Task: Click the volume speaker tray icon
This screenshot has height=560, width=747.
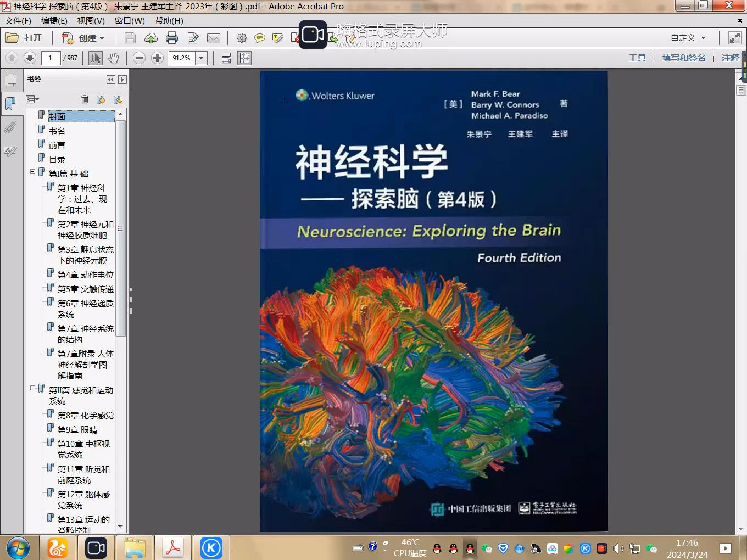Action: point(618,548)
